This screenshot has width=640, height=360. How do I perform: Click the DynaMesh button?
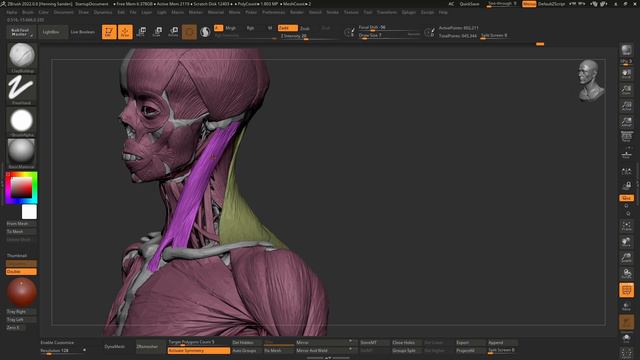pos(114,347)
